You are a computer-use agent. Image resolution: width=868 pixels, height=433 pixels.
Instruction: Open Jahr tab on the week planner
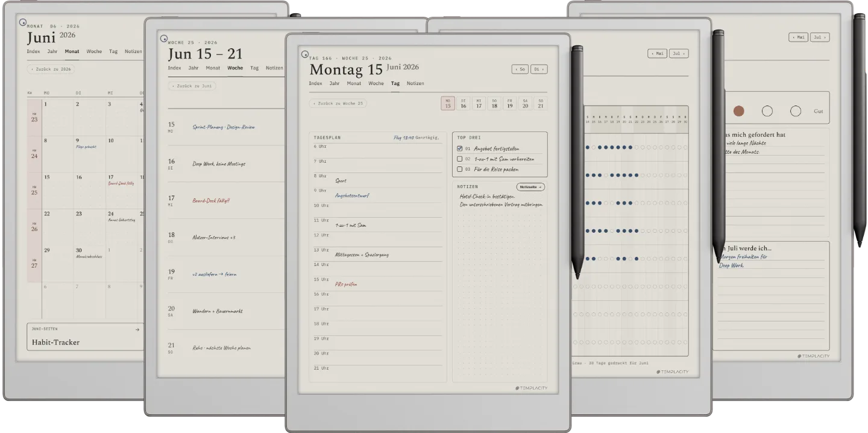[x=193, y=68]
